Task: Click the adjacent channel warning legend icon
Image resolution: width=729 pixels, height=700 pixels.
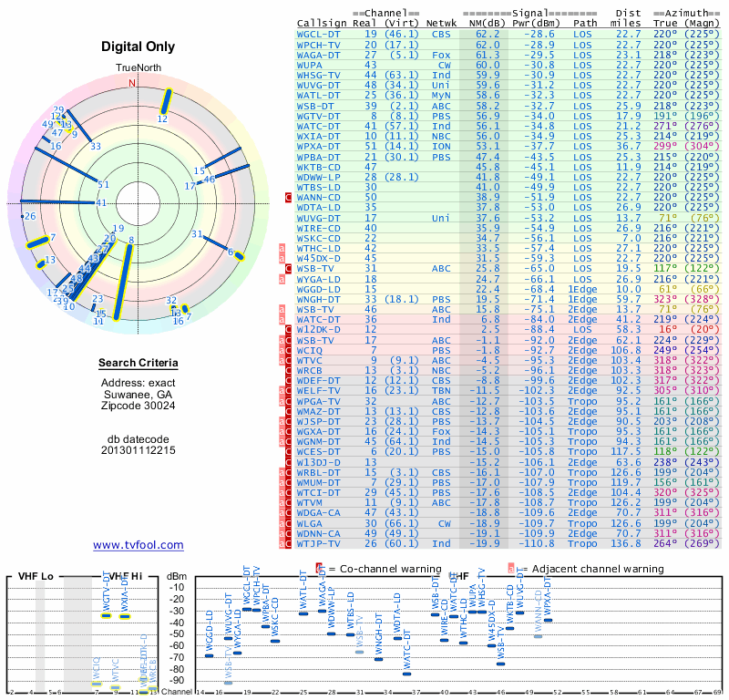Action: 511,569
